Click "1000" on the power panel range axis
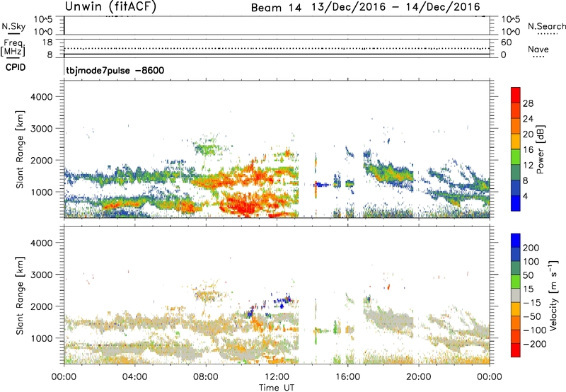Screen dimensions: 566x392 pyautogui.click(x=41, y=192)
